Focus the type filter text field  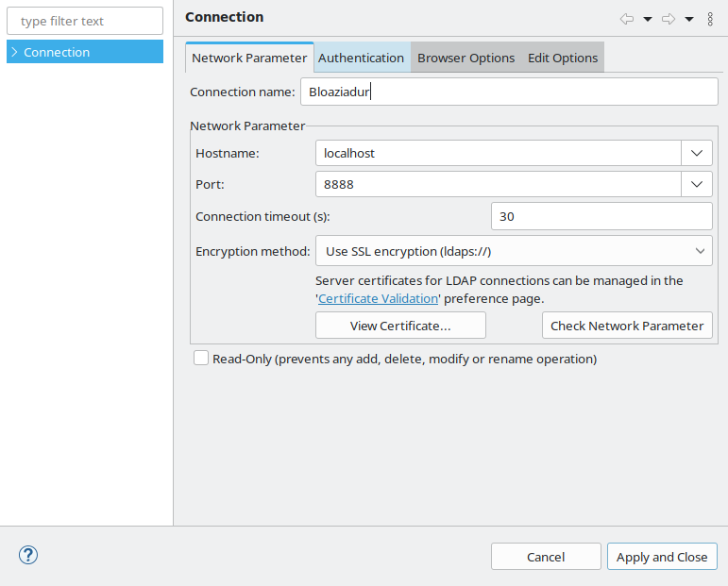85,21
